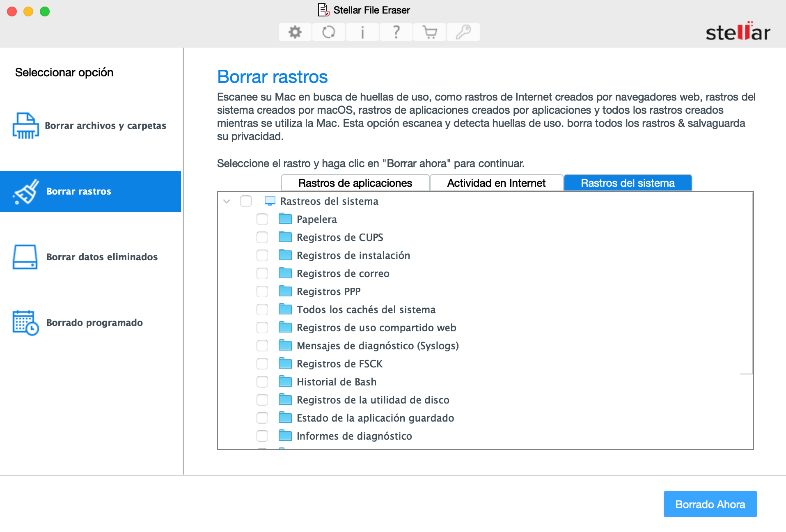This screenshot has height=532, width=786.
Task: Select the Rastros del sistema tab
Action: pyautogui.click(x=628, y=183)
